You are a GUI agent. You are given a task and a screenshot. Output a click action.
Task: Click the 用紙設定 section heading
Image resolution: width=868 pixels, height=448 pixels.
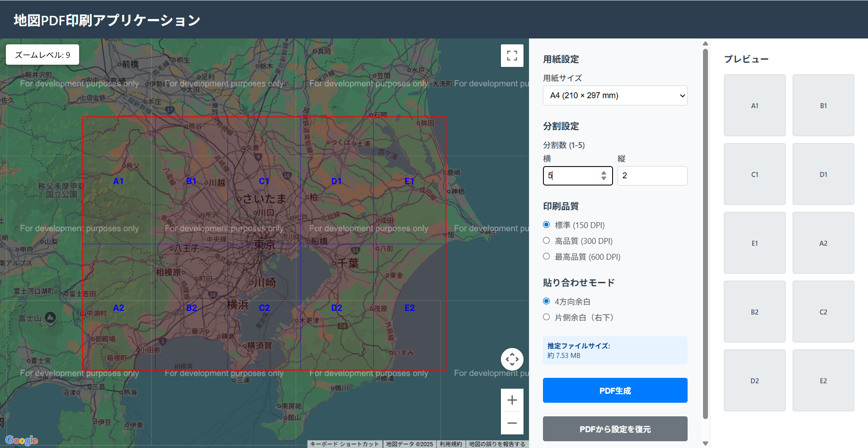coord(561,59)
